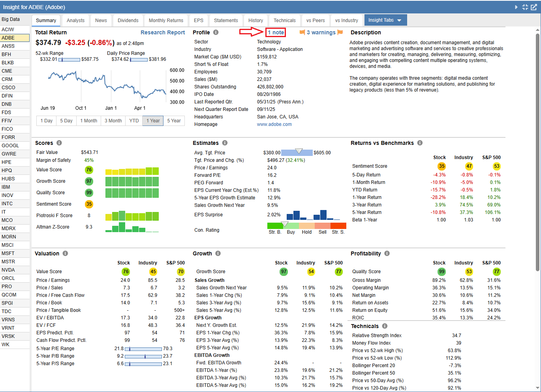Image resolution: width=541 pixels, height=392 pixels.
Task: Open the Technicals section info icon
Action: click(385, 326)
